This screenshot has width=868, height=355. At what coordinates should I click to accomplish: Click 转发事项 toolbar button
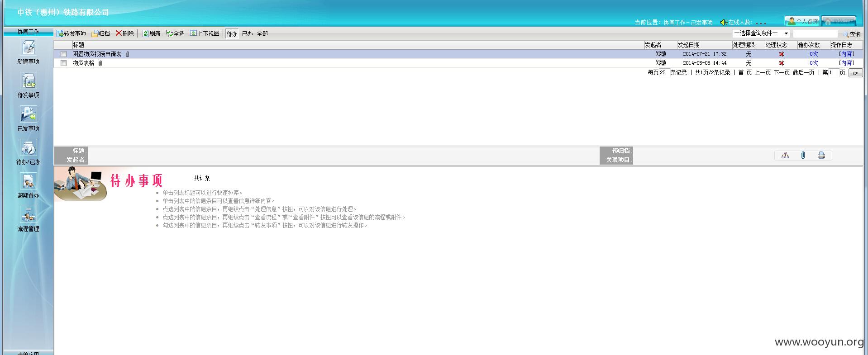(72, 33)
